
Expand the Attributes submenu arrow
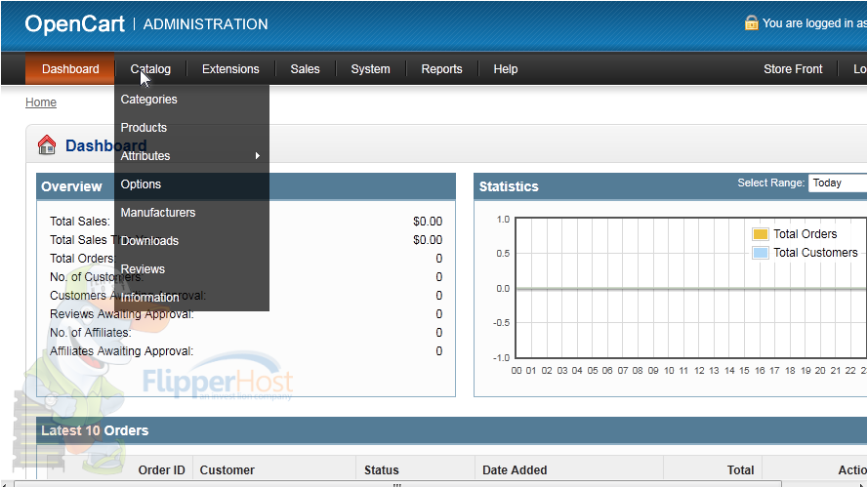pyautogui.click(x=258, y=156)
